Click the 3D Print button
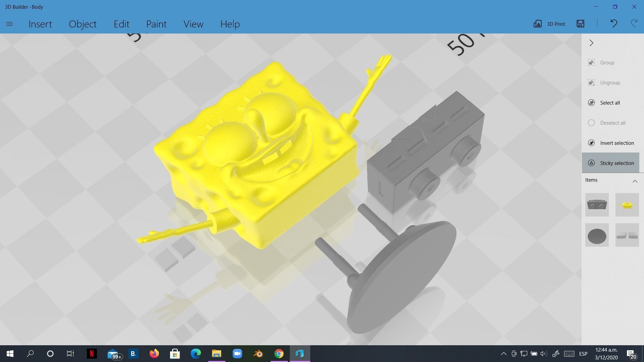 tap(549, 24)
